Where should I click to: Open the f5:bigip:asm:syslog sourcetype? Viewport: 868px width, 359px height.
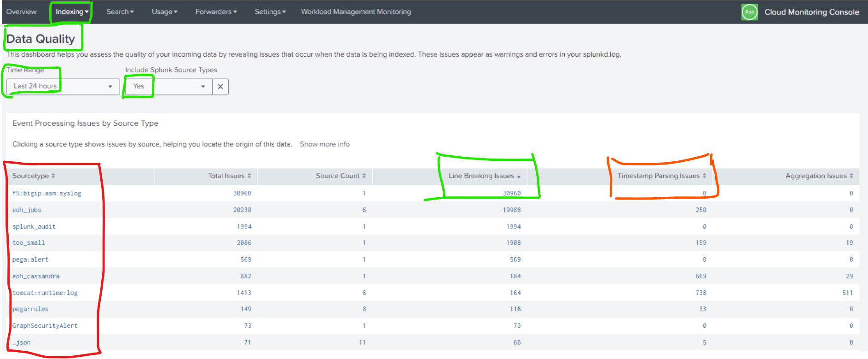[46, 194]
